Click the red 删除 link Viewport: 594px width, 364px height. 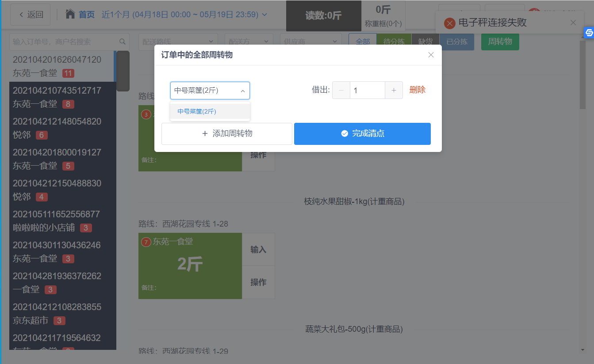[417, 90]
